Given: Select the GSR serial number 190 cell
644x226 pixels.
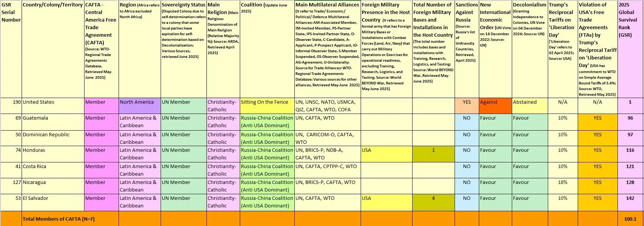Looking at the screenshot, I should 11,106.
